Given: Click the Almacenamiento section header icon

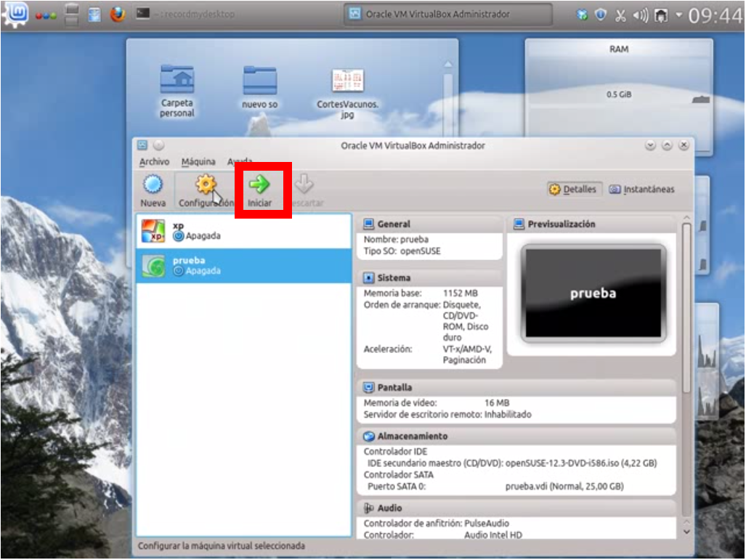Looking at the screenshot, I should (368, 437).
